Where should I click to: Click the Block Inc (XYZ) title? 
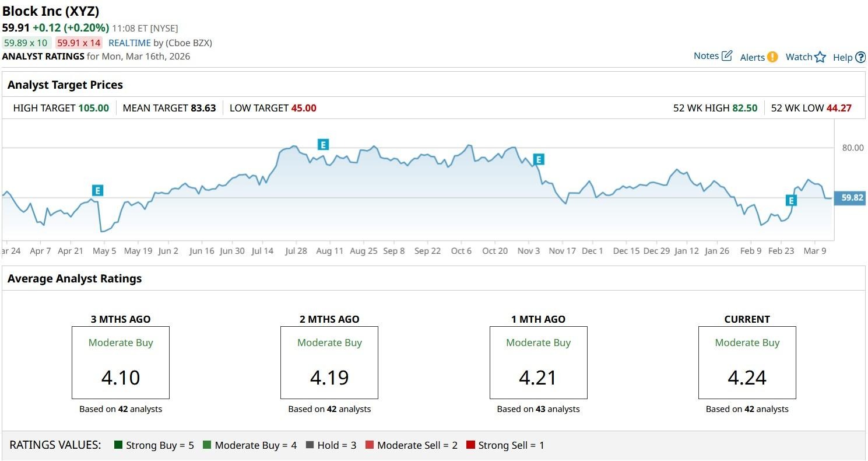(x=51, y=11)
